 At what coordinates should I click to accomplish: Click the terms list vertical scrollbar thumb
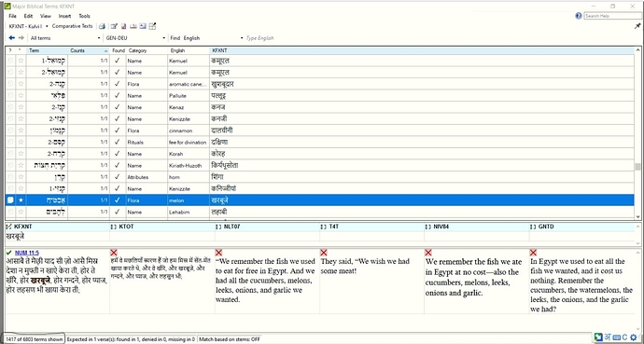point(637,167)
